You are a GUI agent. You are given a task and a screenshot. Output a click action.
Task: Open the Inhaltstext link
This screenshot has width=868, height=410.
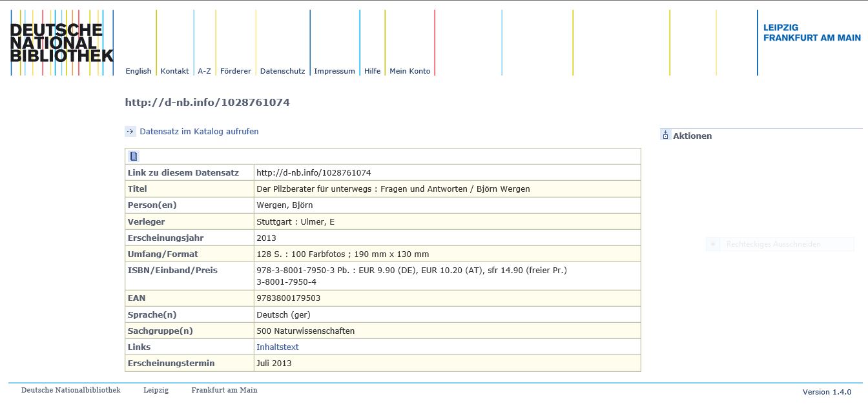tap(277, 347)
